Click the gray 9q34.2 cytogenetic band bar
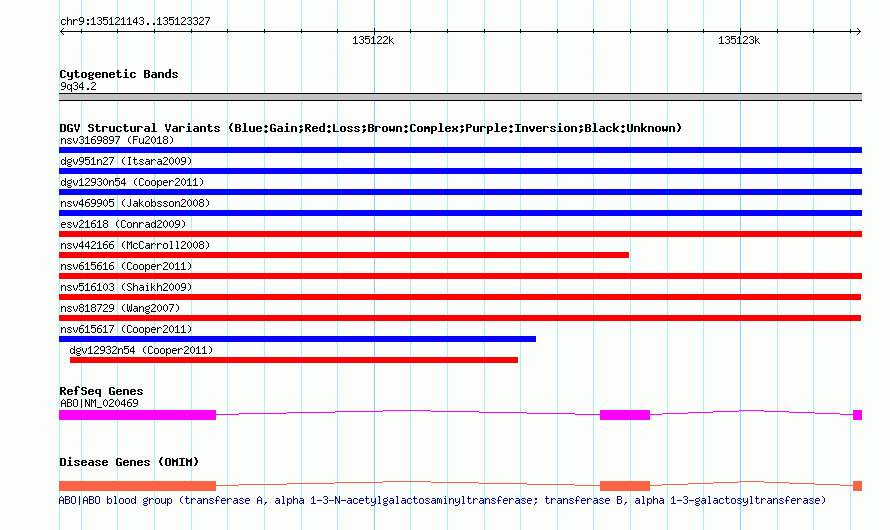890x530 pixels. 460,97
